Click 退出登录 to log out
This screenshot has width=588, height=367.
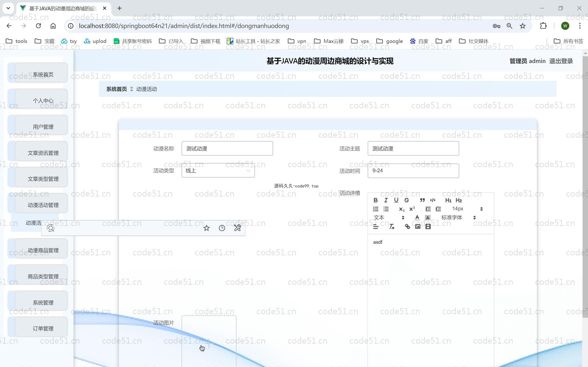pyautogui.click(x=561, y=61)
